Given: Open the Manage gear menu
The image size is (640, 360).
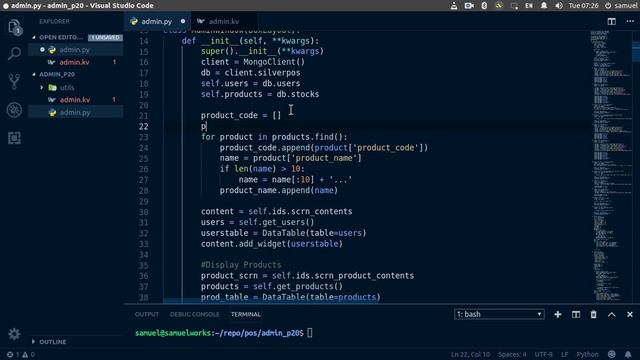Looking at the screenshot, I should tap(14, 334).
